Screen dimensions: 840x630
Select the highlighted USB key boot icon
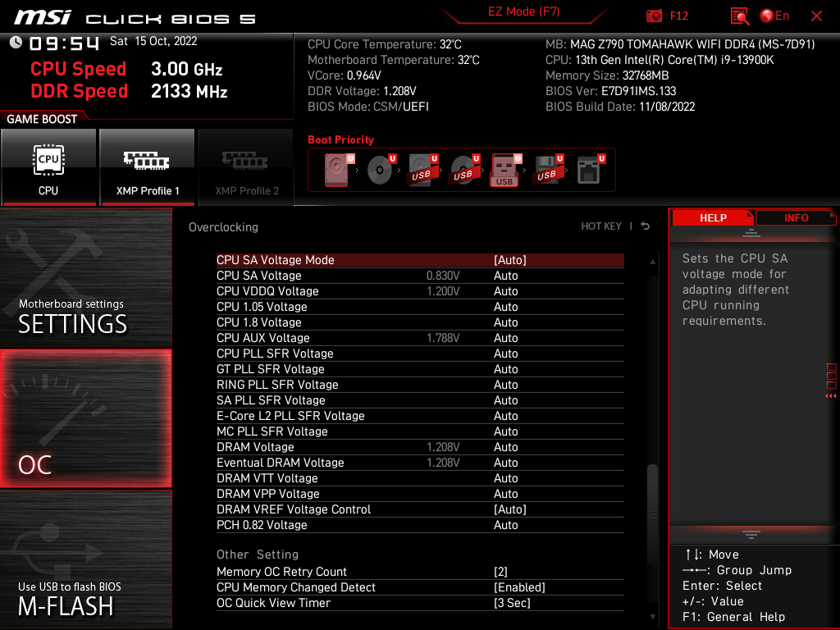tap(505, 171)
